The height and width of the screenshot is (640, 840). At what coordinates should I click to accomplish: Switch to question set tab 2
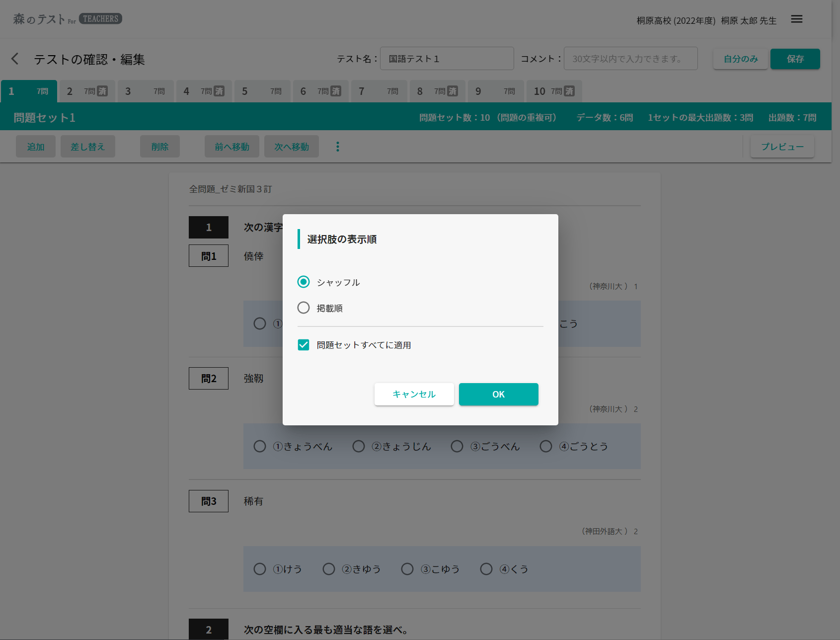click(87, 91)
